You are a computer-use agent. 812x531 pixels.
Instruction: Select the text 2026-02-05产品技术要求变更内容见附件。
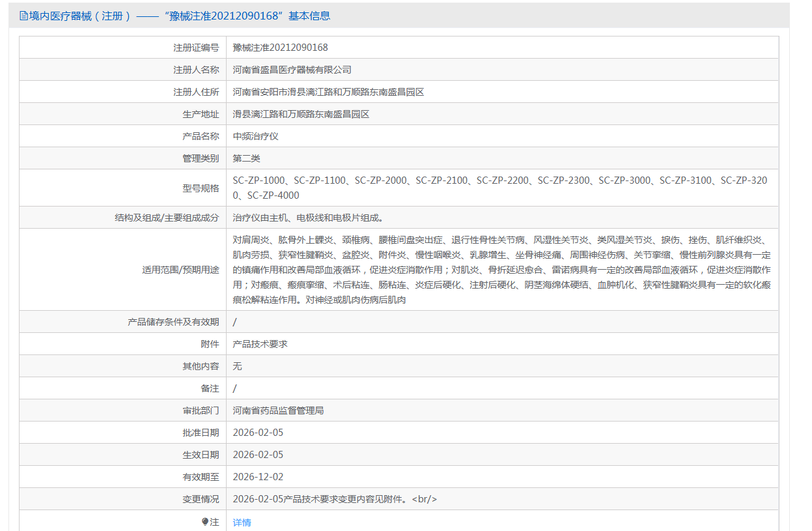320,499
